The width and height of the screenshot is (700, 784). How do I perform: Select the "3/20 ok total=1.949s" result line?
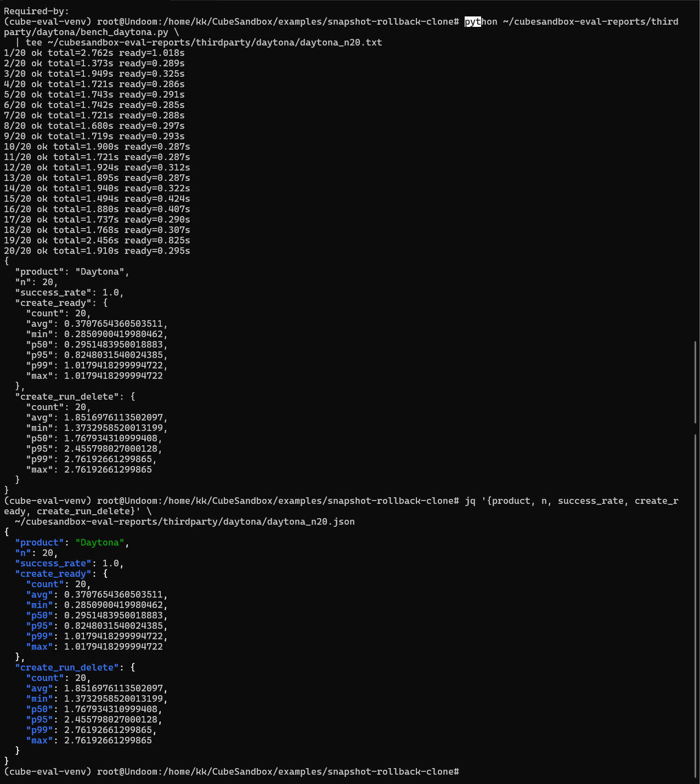(94, 73)
